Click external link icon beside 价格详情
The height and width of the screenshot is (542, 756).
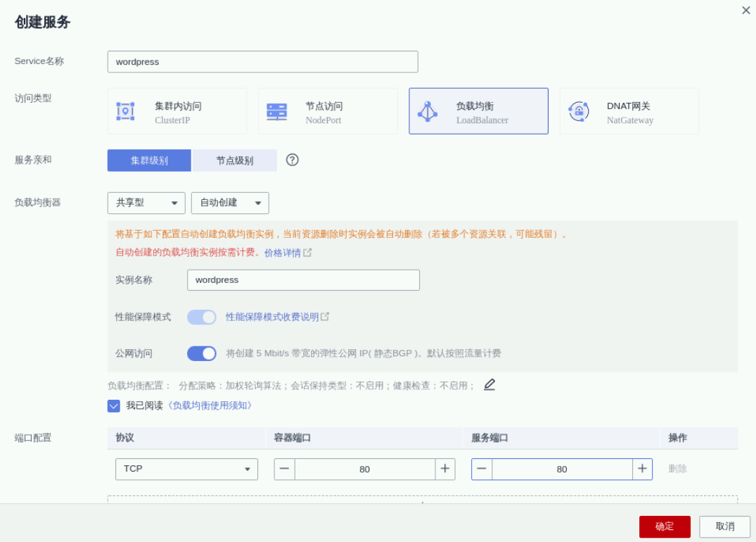coord(307,253)
